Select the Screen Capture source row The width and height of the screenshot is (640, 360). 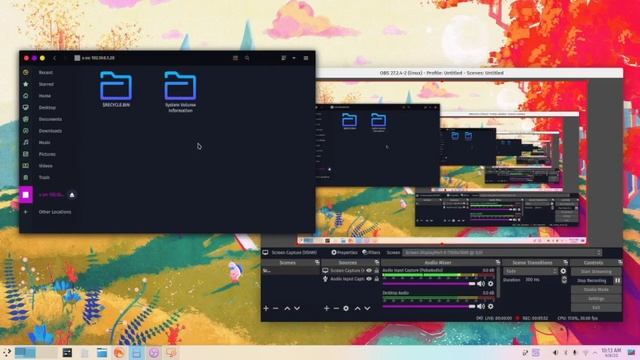351,271
